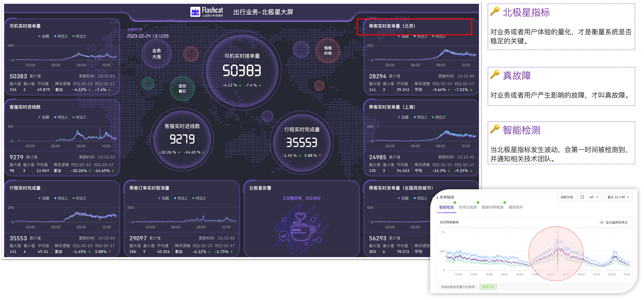Click the 真故障 heading text
The width and height of the screenshot is (644, 300).
point(517,75)
